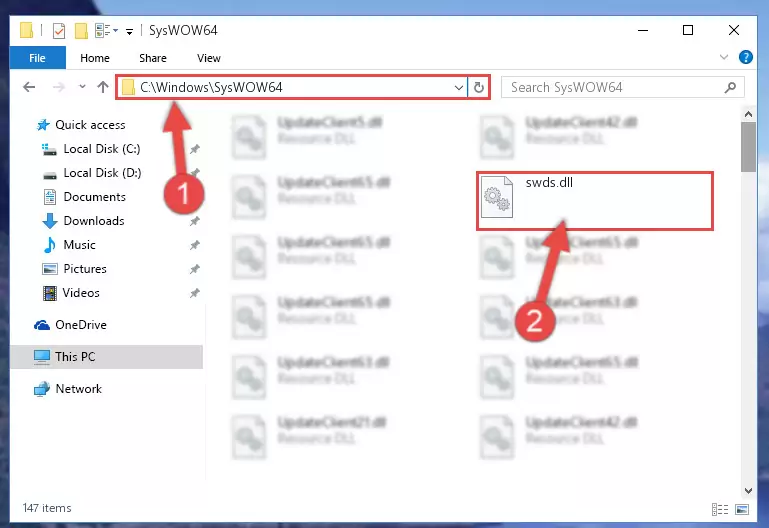Viewport: 769px width, 528px height.
Task: Click the pin icon beside Videos
Action: [x=195, y=293]
